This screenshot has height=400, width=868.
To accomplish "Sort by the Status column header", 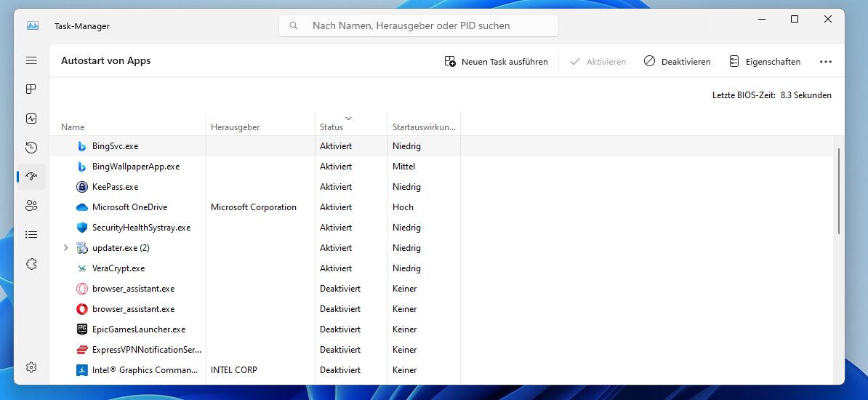I will (x=331, y=127).
